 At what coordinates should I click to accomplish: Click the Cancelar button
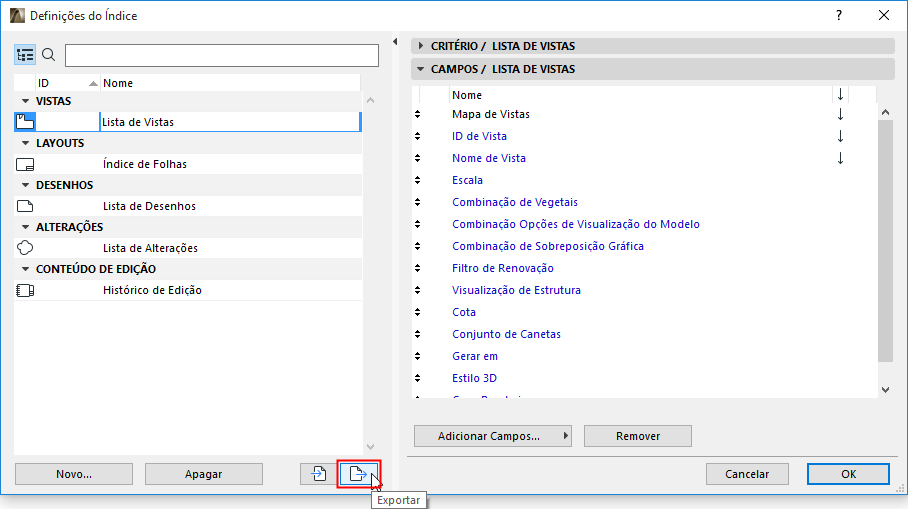tap(747, 474)
